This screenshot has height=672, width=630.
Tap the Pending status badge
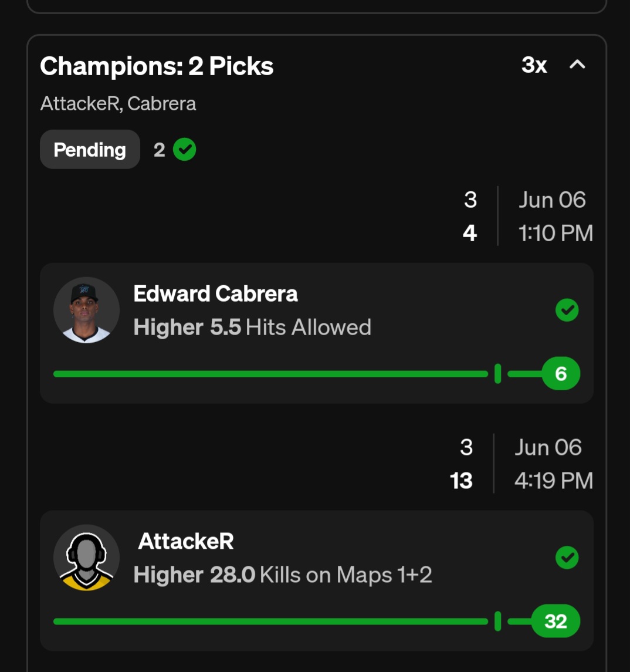click(x=90, y=150)
